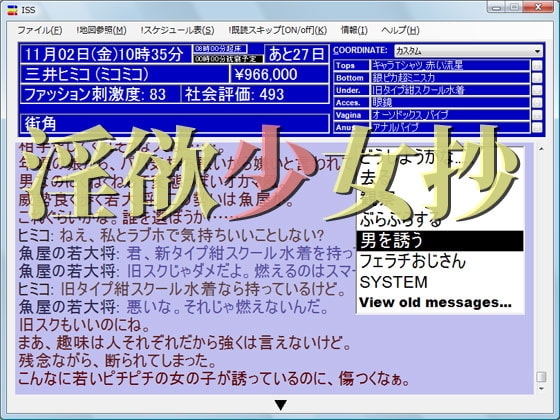The height and width of the screenshot is (420, 560).
Task: Click the ISS app icon in title bar
Action: click(x=12, y=10)
